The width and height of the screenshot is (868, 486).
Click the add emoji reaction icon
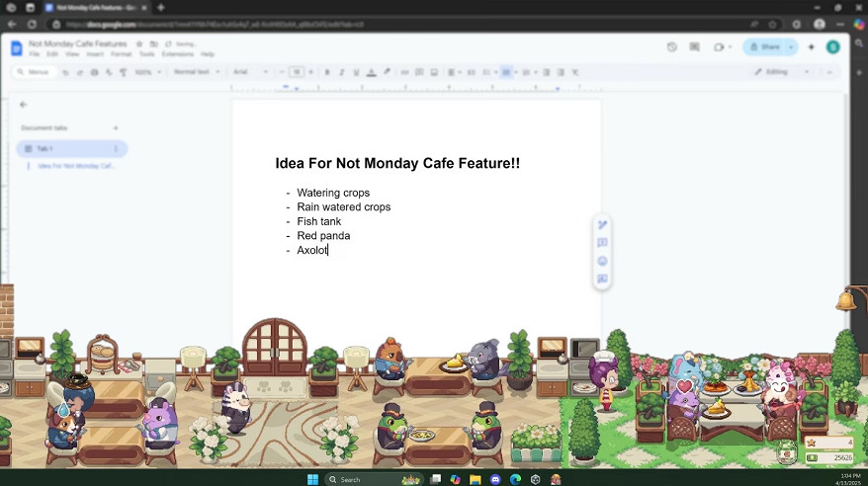pos(602,261)
